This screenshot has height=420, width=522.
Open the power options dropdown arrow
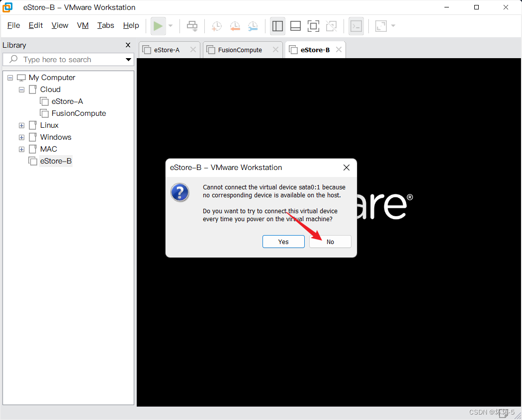[x=171, y=26]
